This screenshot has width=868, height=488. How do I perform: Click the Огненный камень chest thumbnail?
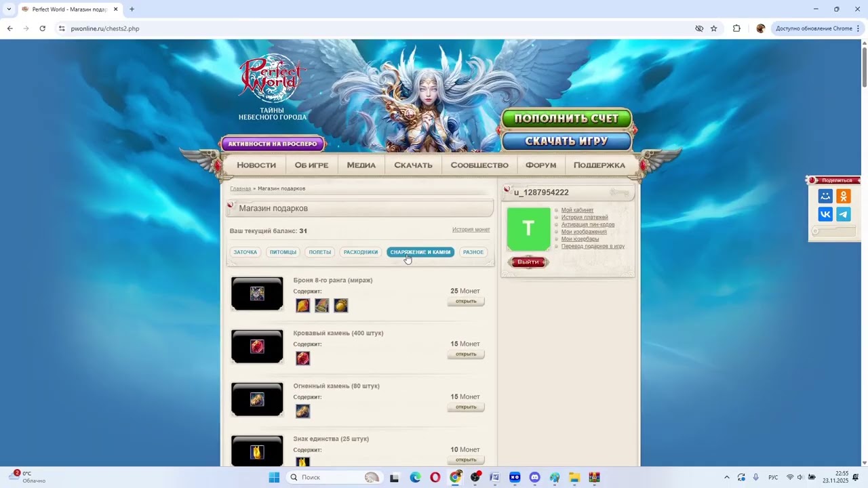(257, 399)
